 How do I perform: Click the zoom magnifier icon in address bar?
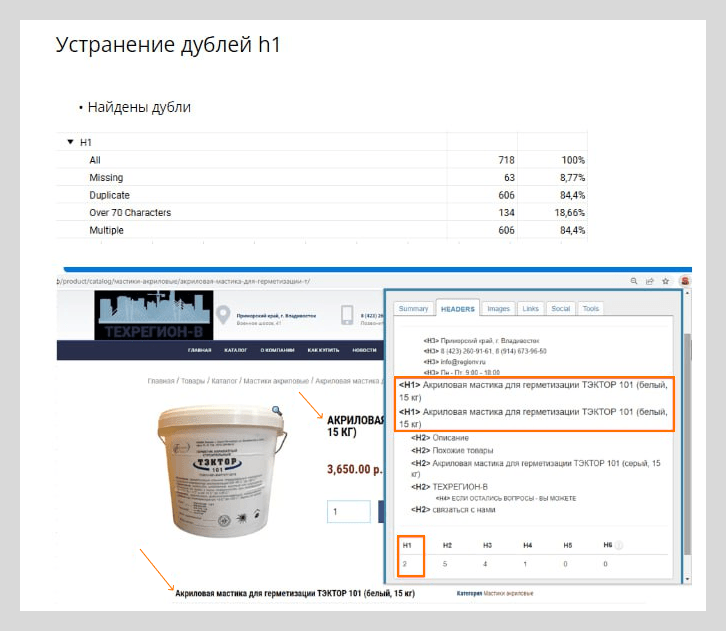click(634, 281)
